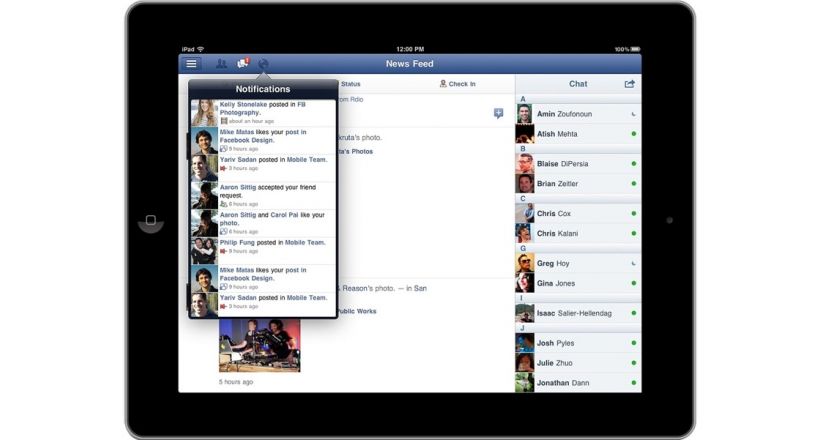The height and width of the screenshot is (440, 820).
Task: Tap the blue add bookmark icon in feed
Action: point(498,113)
